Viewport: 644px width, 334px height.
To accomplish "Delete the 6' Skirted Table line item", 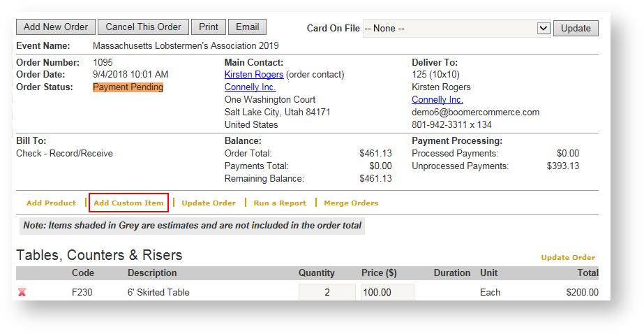I will (x=22, y=292).
